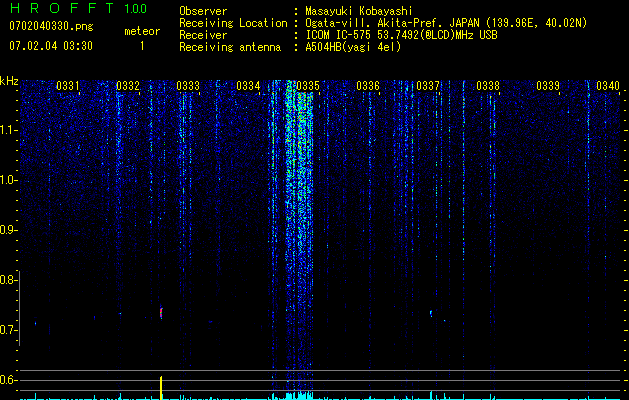This screenshot has width=629, height=400.
Task: Click the 'Receiver' field label
Action: pyautogui.click(x=203, y=35)
